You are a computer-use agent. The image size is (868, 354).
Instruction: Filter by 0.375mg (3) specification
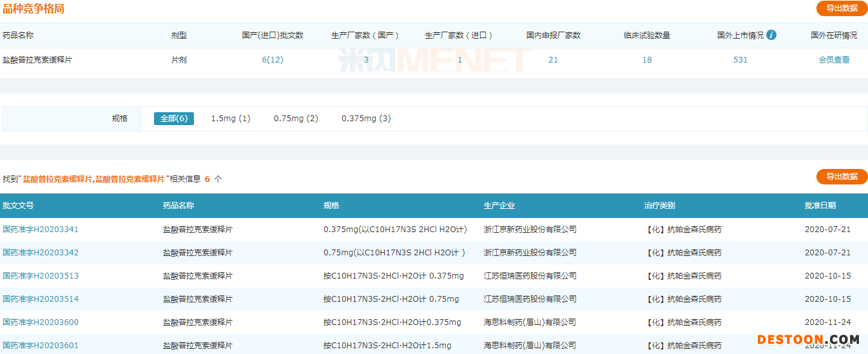point(366,119)
